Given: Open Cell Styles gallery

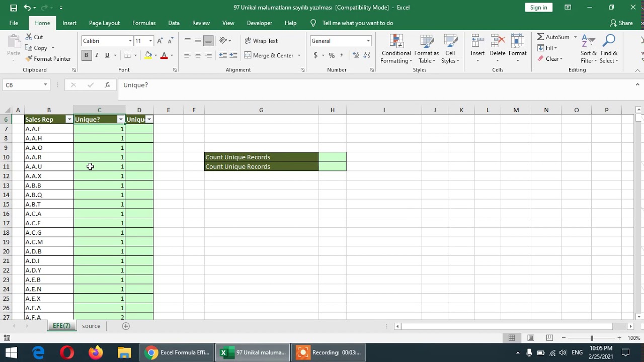Looking at the screenshot, I should tap(450, 49).
